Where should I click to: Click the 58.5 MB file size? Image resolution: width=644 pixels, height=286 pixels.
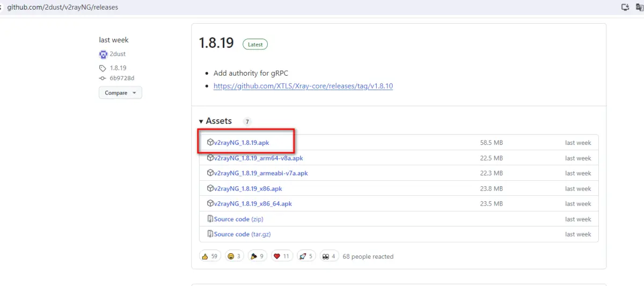pyautogui.click(x=492, y=143)
